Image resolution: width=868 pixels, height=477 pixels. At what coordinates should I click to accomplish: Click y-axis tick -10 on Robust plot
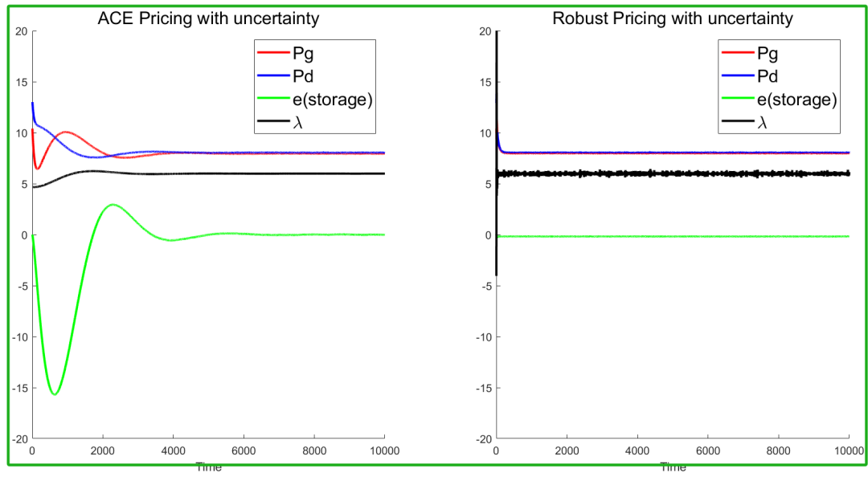483,337
